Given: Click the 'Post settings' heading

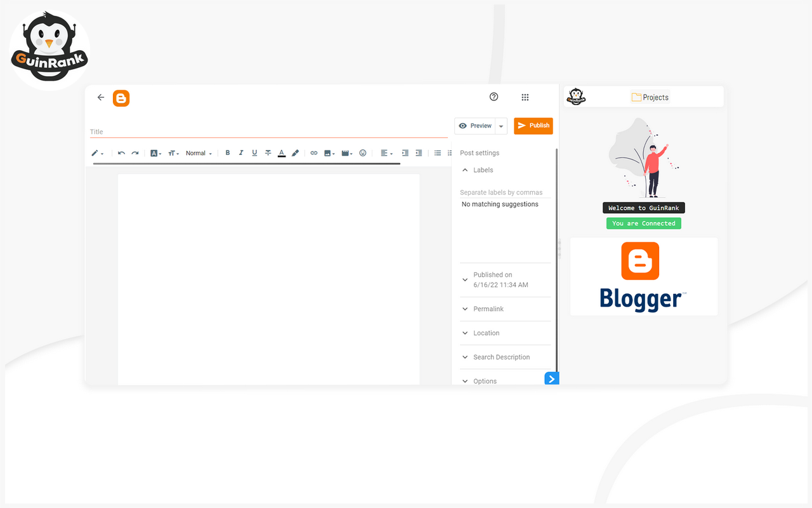Looking at the screenshot, I should click(480, 153).
